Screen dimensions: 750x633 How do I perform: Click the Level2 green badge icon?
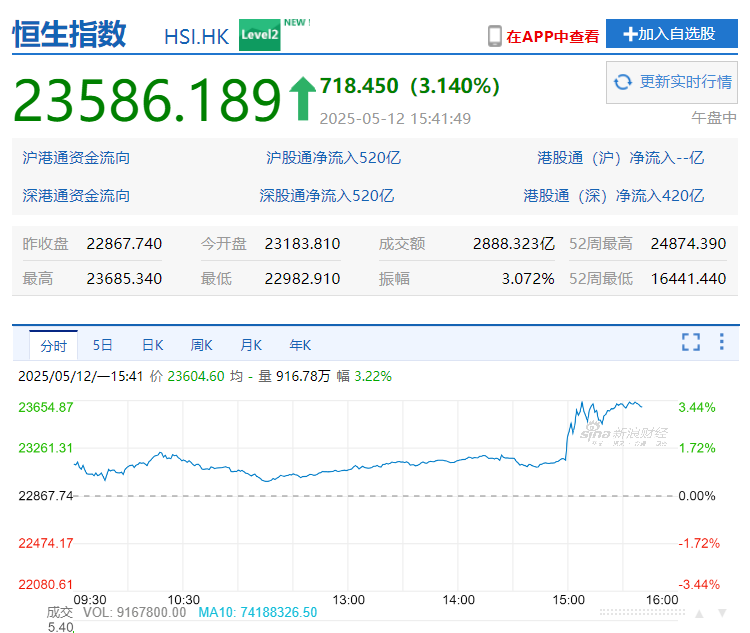point(260,35)
